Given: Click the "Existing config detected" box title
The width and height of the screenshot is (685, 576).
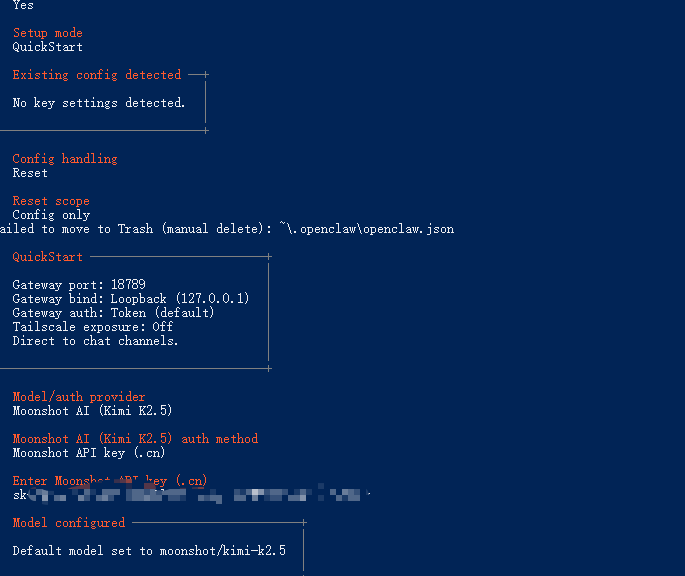Looking at the screenshot, I should (x=97, y=75).
